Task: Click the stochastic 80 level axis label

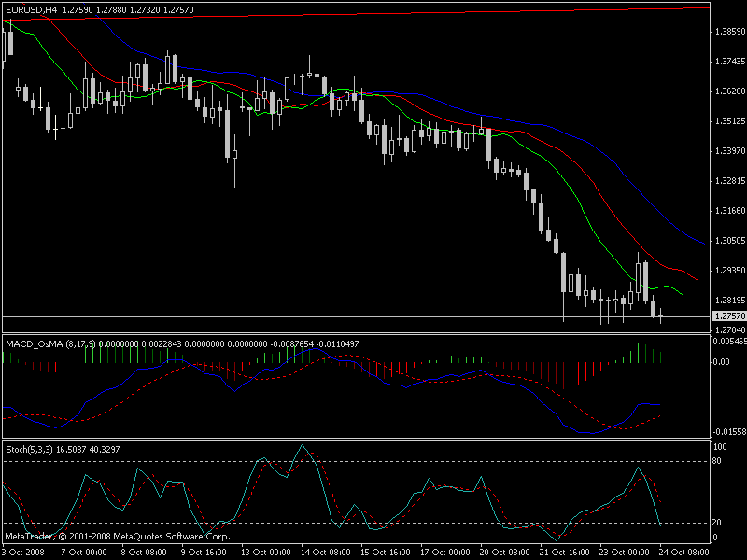Action: tap(716, 461)
